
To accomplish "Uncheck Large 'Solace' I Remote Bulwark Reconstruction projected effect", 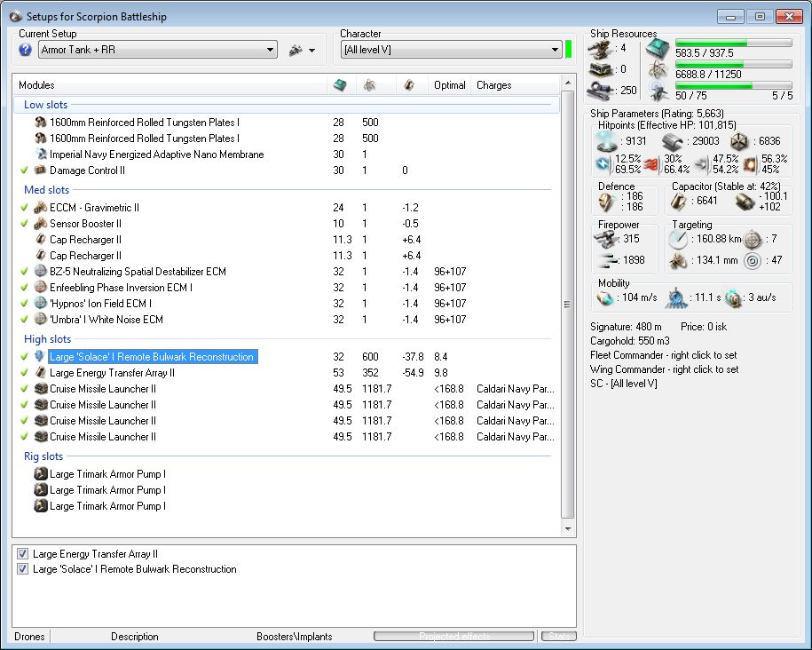I will click(23, 568).
